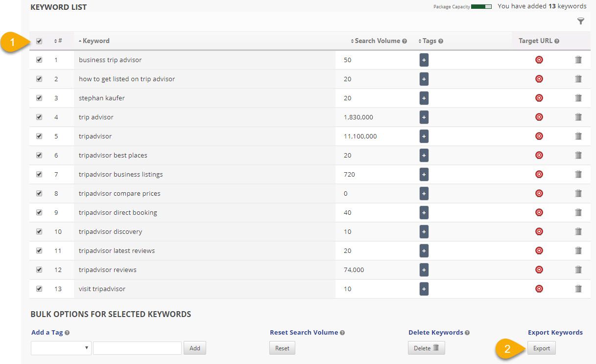596x364 pixels.
Task: Click the target URL icon for tripadvisor
Action: pos(539,136)
